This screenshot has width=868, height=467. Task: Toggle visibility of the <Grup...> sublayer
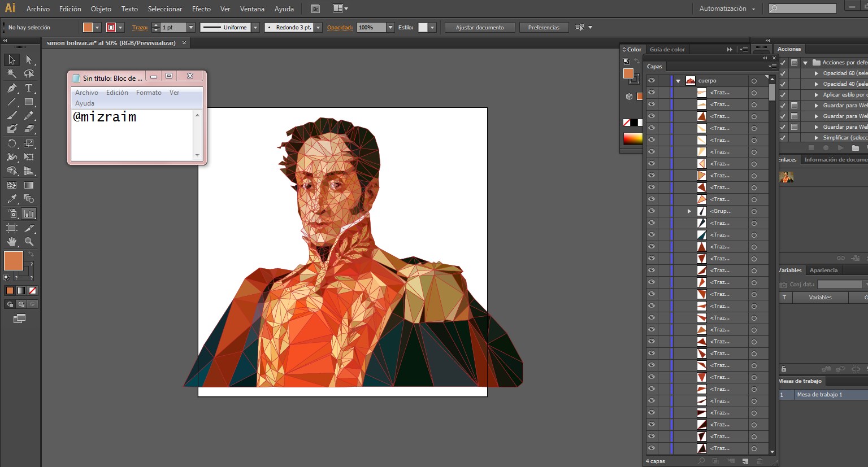click(x=652, y=211)
